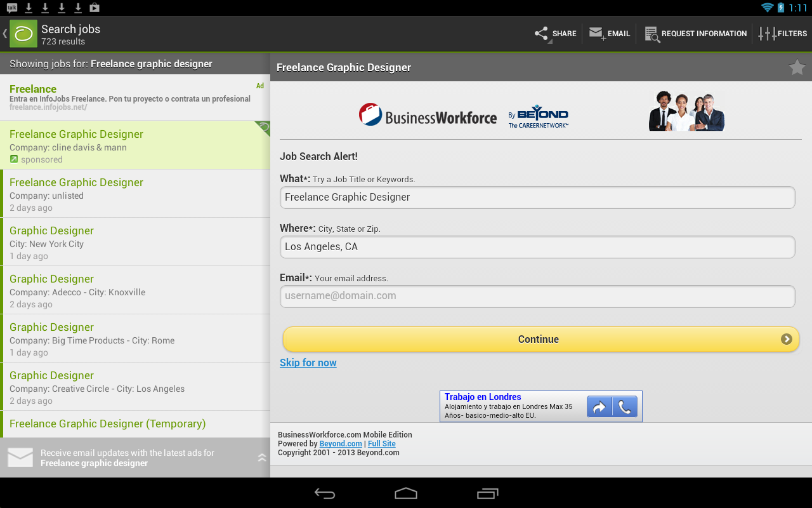The width and height of the screenshot is (812, 508).
Task: Tap the green app logo to go back
Action: click(x=23, y=34)
